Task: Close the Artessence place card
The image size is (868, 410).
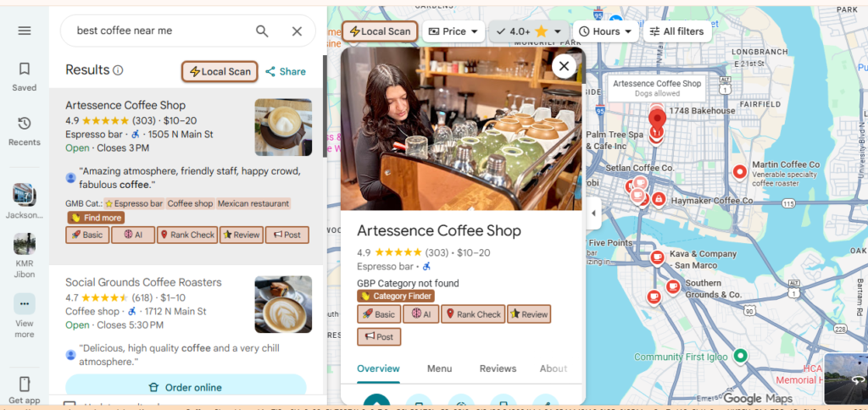Action: (x=564, y=66)
